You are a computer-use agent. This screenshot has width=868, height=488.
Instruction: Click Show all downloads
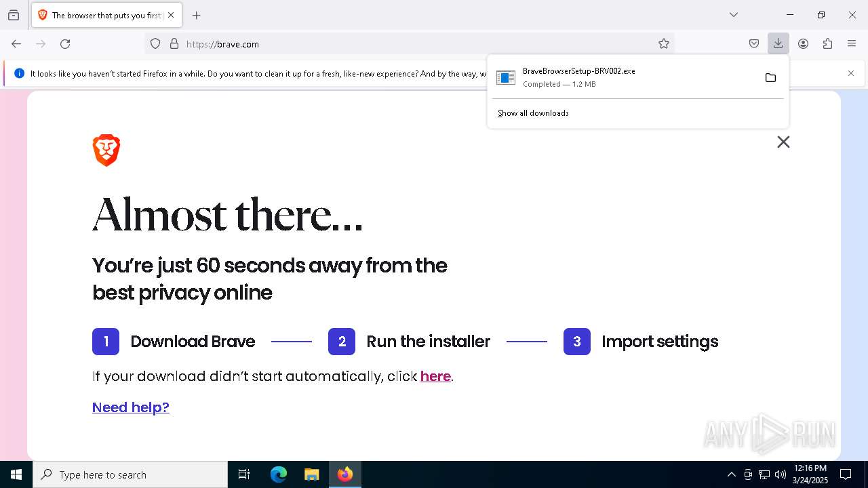[533, 113]
